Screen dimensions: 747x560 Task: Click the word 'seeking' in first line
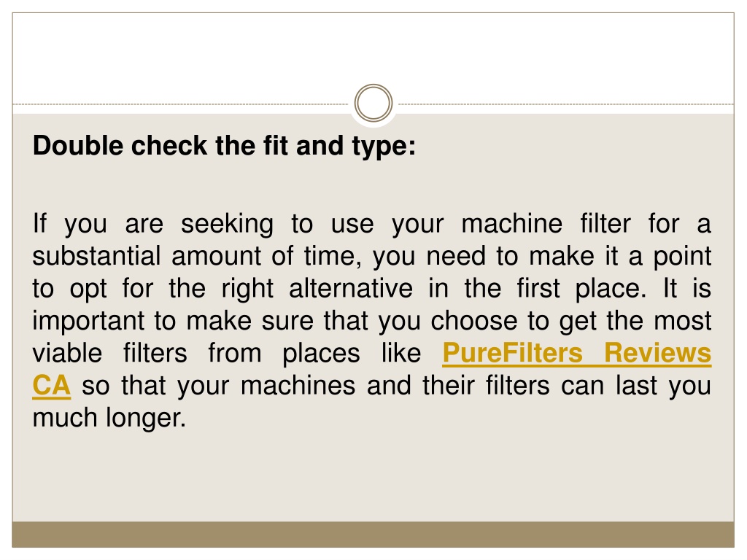(x=228, y=225)
